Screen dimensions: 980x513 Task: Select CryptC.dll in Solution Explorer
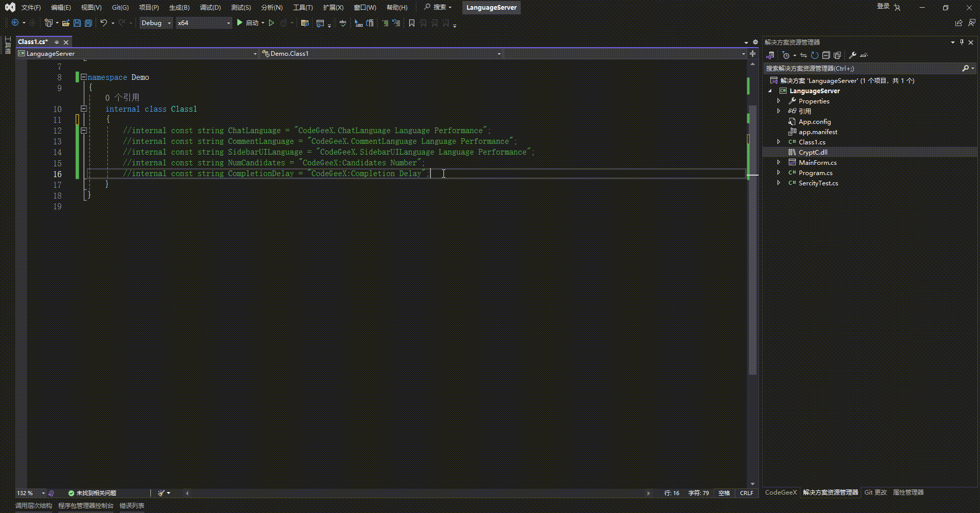pos(870,152)
